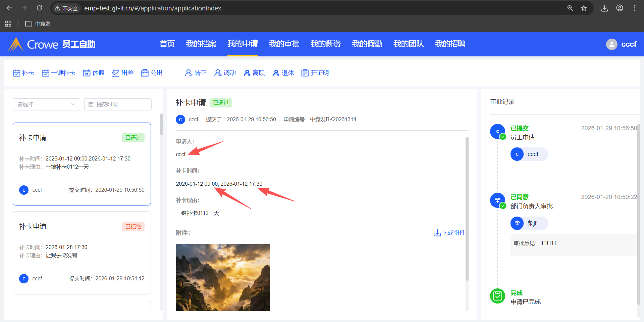Image resolution: width=644 pixels, height=322 pixels.
Task: Click the 已通过 badge in detail header
Action: coord(221,103)
